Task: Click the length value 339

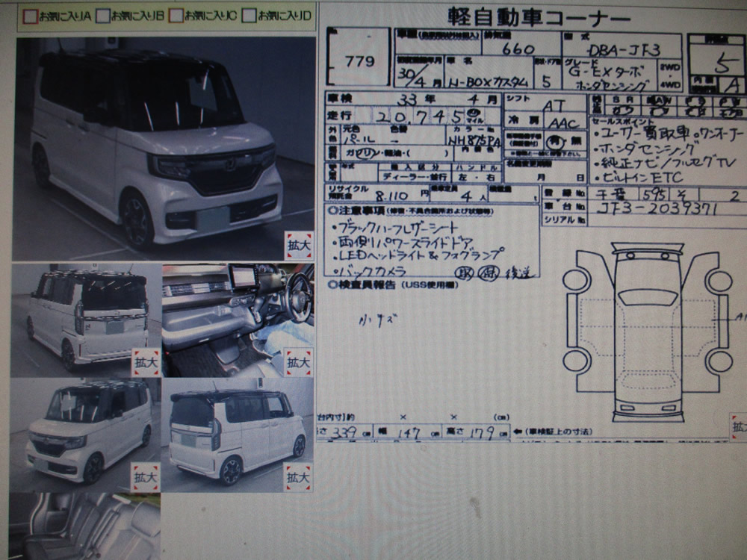Action: pos(344,433)
